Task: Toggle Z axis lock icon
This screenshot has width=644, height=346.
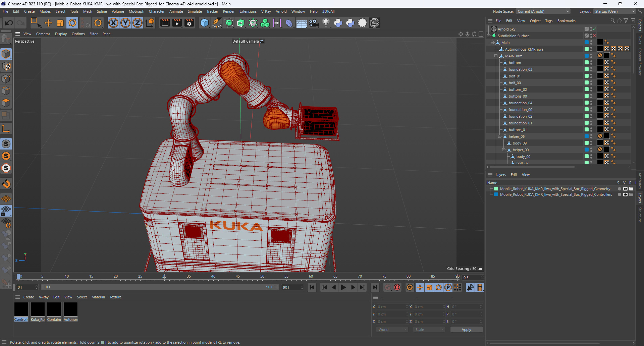Action: click(x=138, y=23)
